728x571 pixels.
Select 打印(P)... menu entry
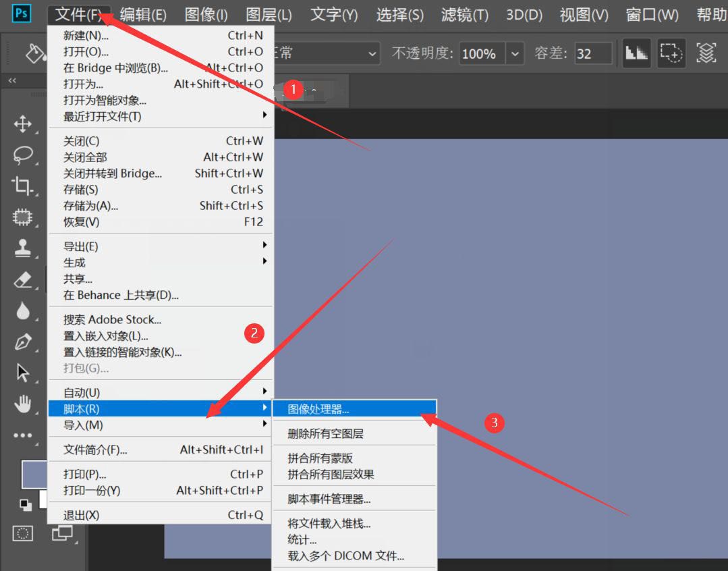161,474
